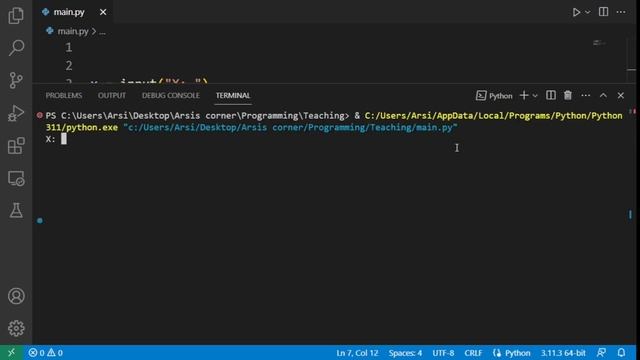Viewport: 640px width, 360px height.
Task: Open terminal panel More Actions ellipsis
Action: click(x=586, y=96)
